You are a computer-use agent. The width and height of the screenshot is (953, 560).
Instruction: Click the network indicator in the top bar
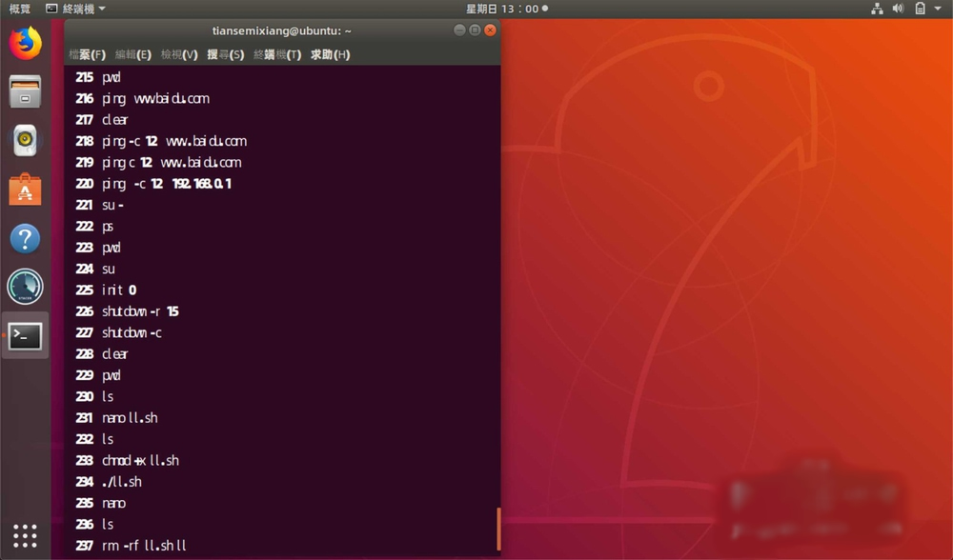coord(876,8)
